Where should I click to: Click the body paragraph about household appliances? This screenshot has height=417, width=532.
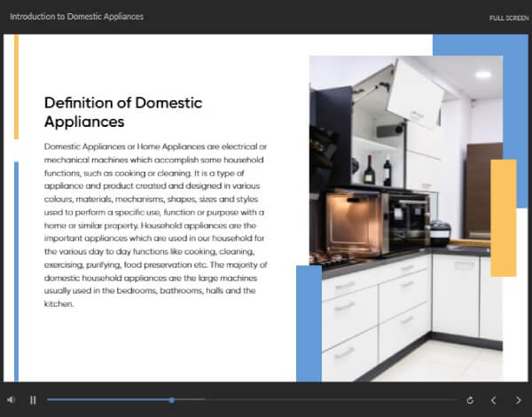[x=155, y=224]
